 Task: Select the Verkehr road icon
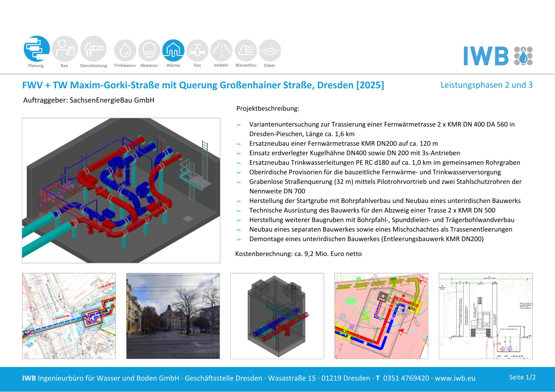[x=221, y=50]
